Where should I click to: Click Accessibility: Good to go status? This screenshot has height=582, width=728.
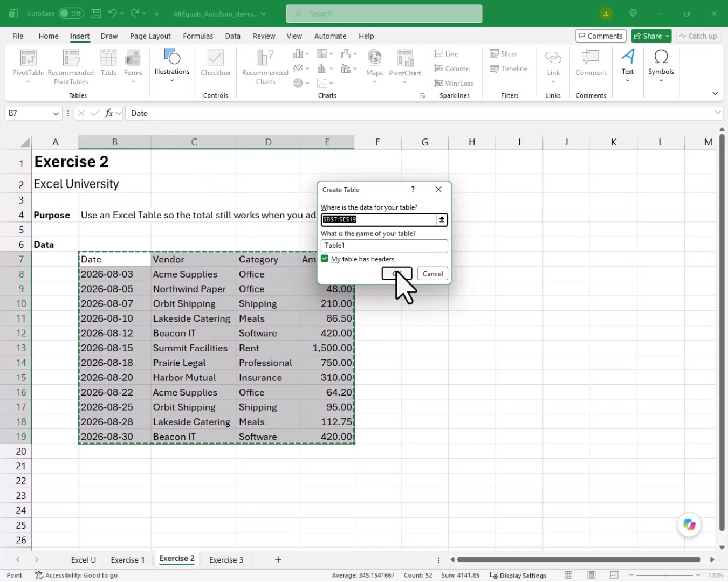(x=76, y=576)
